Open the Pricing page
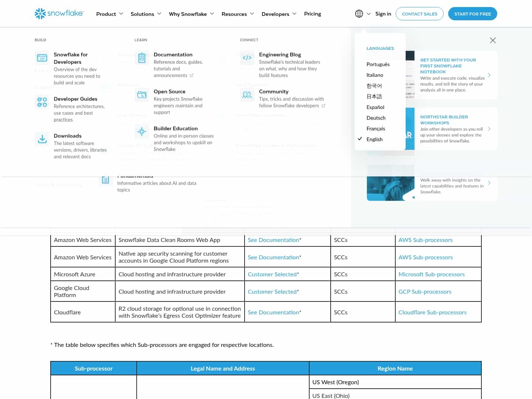The image size is (532, 399). coord(313,14)
